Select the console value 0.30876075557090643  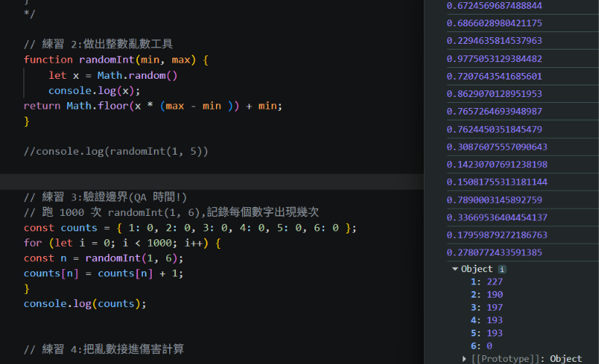497,147
